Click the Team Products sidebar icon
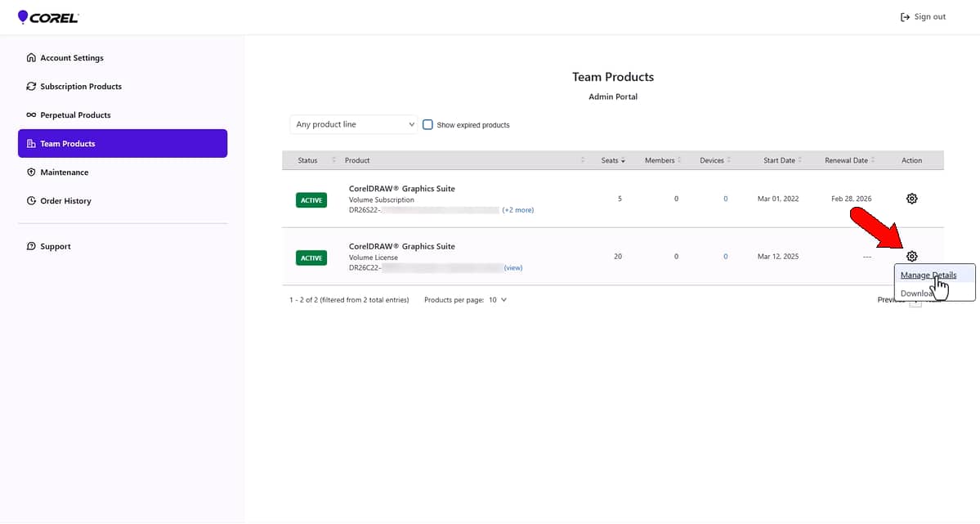The height and width of the screenshot is (524, 980). (x=30, y=143)
